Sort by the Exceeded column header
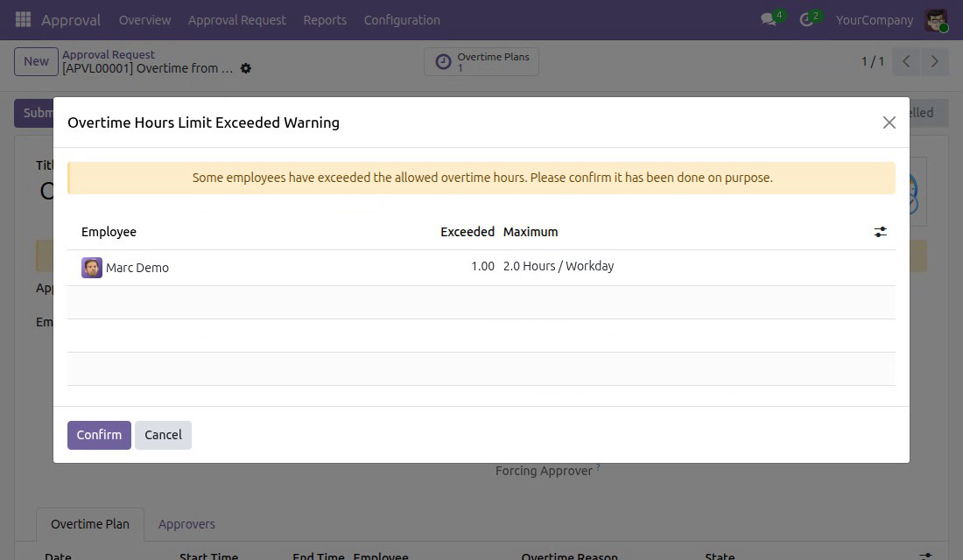This screenshot has width=963, height=560. pyautogui.click(x=467, y=232)
